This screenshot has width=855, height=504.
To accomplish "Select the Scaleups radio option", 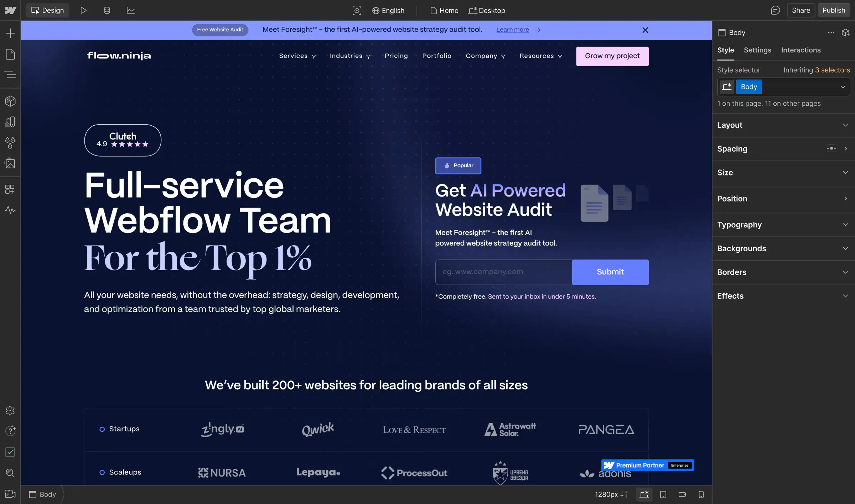I will pyautogui.click(x=102, y=472).
